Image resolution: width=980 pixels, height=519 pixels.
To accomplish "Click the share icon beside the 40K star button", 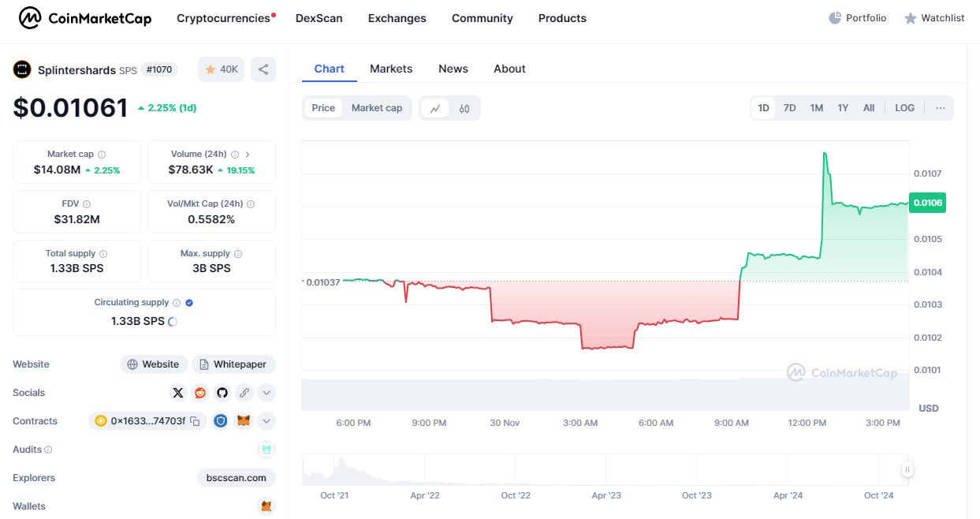I will (x=263, y=69).
